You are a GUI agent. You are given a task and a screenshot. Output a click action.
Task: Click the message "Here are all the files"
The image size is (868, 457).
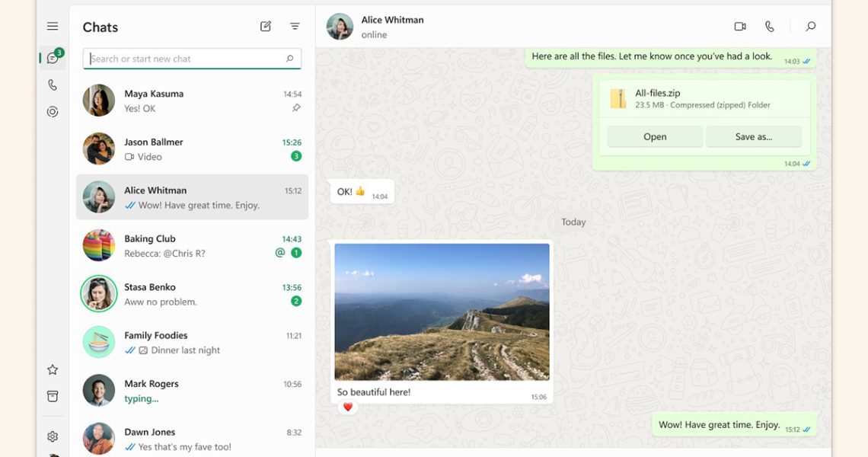tap(670, 58)
